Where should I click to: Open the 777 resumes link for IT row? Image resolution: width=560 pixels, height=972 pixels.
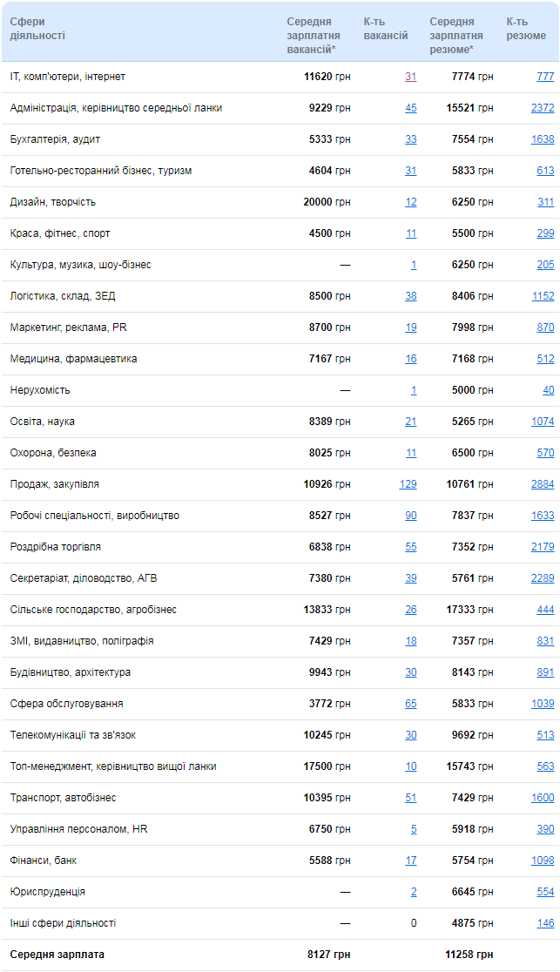(x=545, y=77)
